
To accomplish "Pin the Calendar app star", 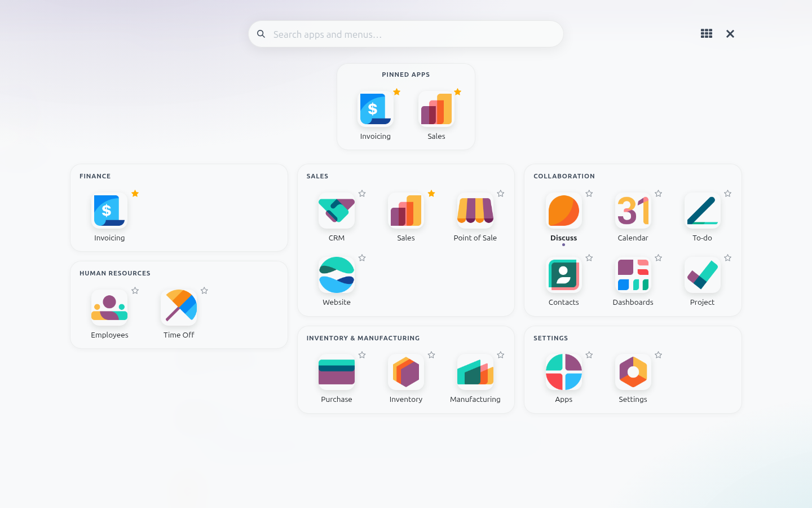I will (659, 194).
